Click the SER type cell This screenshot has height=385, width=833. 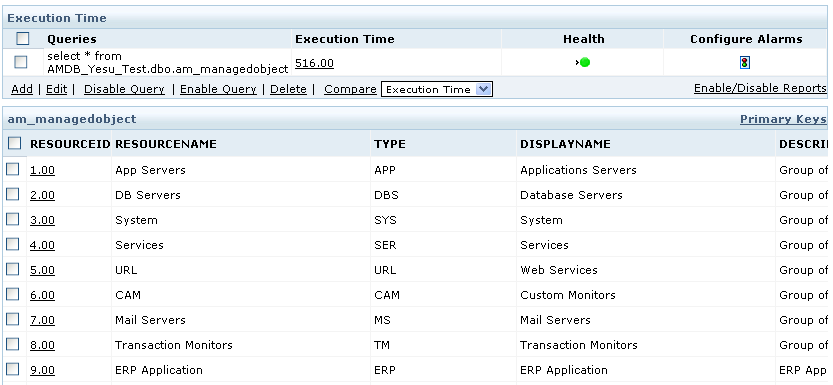click(x=385, y=245)
